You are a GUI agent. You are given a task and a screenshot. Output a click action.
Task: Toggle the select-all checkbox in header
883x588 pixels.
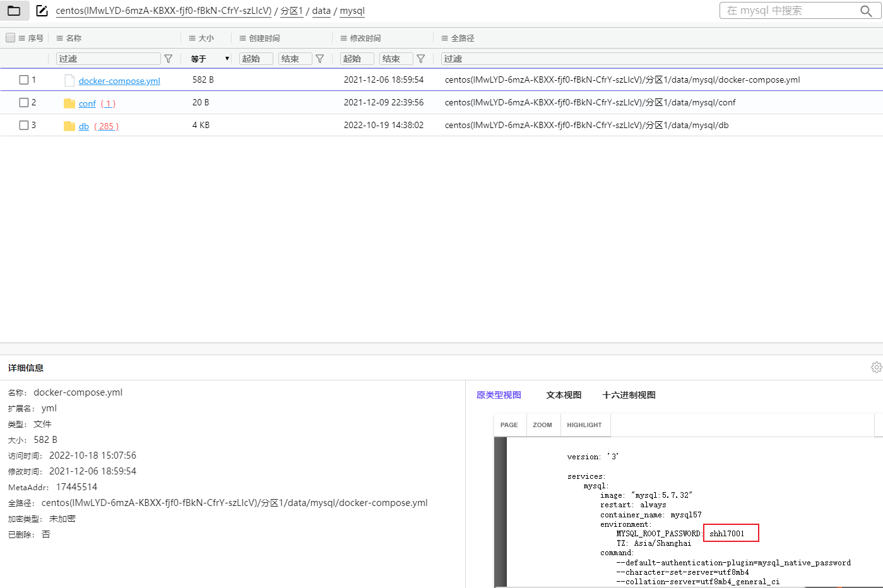11,38
